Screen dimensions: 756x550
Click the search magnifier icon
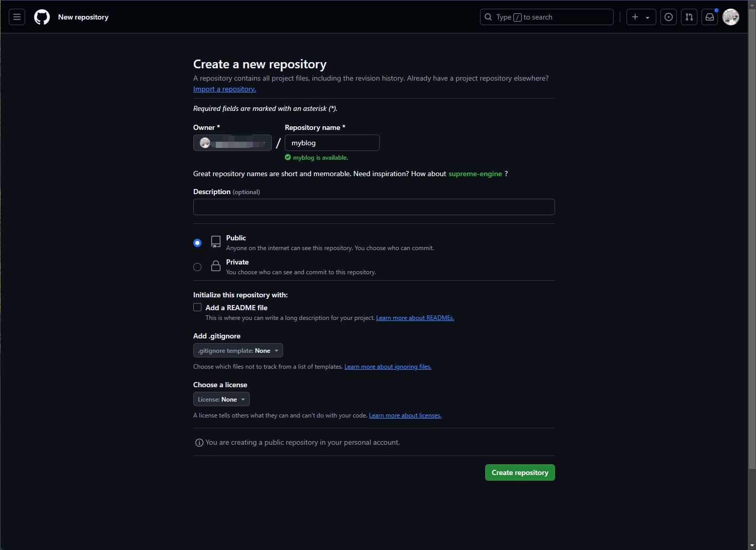(x=488, y=17)
